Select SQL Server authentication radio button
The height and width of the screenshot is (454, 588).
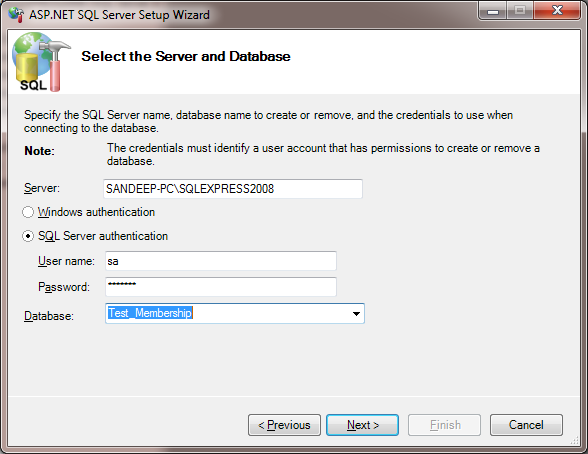[x=28, y=236]
